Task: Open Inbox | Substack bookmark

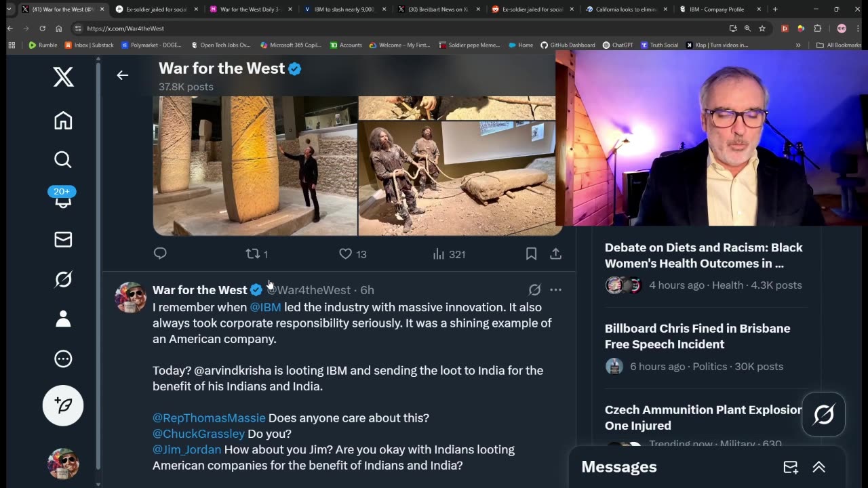Action: coord(90,45)
